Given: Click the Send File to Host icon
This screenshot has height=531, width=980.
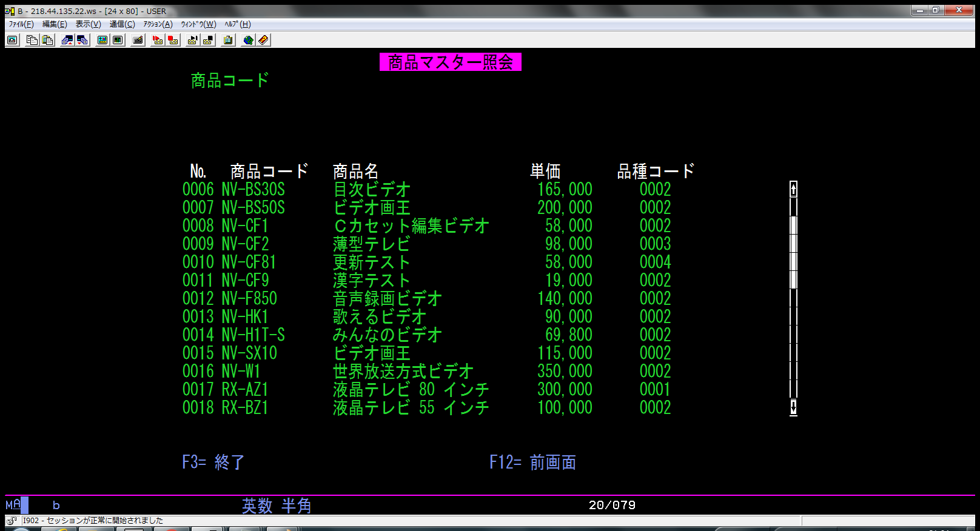Looking at the screenshot, I should tap(67, 40).
